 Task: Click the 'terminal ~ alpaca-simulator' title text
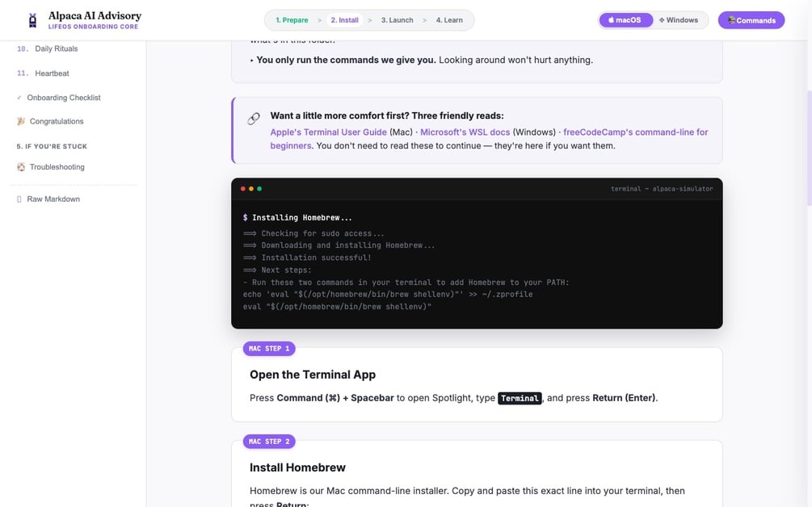[662, 189]
